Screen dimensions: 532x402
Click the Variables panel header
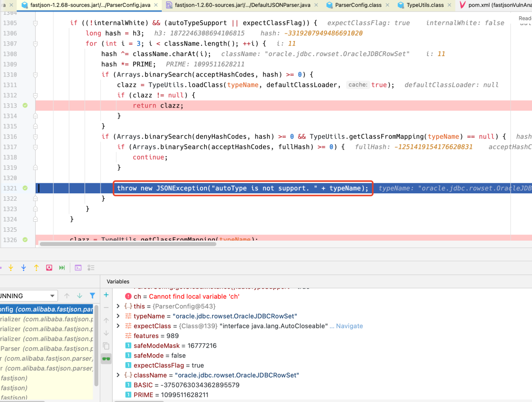[118, 281]
